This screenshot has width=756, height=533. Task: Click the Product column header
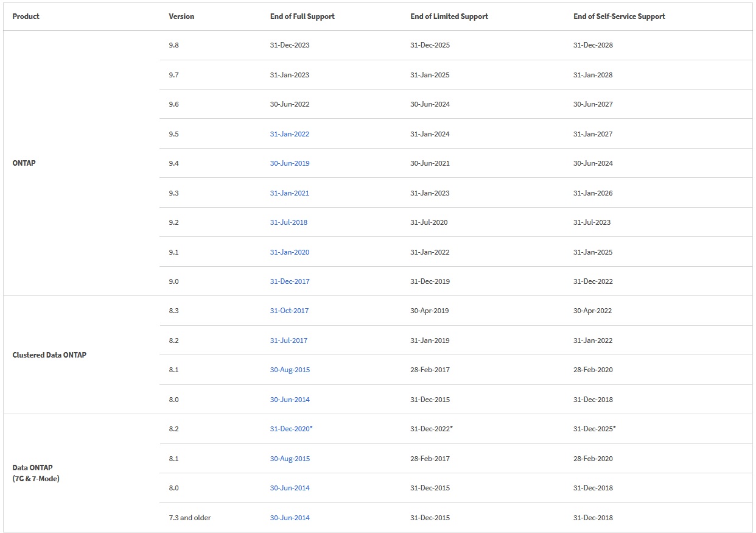click(26, 16)
